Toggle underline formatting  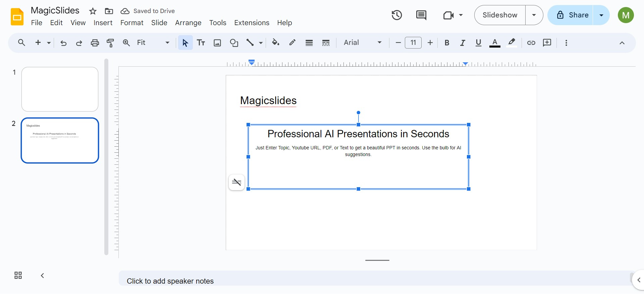[478, 43]
